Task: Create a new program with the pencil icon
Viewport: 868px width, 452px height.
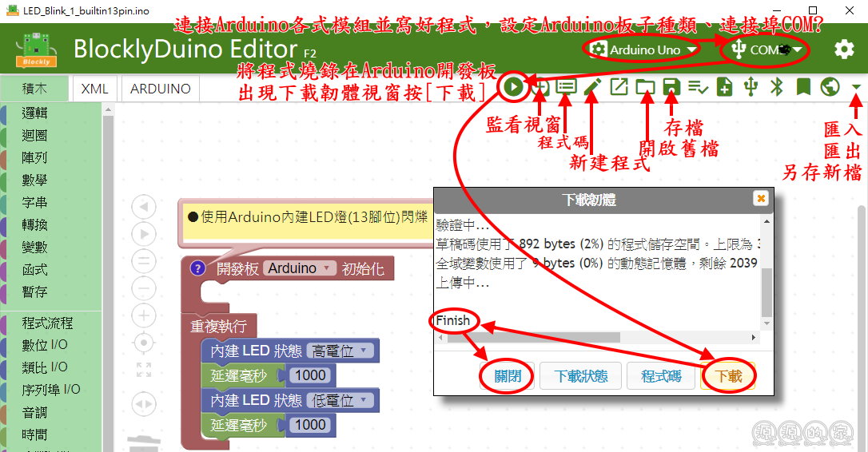Action: coord(593,87)
